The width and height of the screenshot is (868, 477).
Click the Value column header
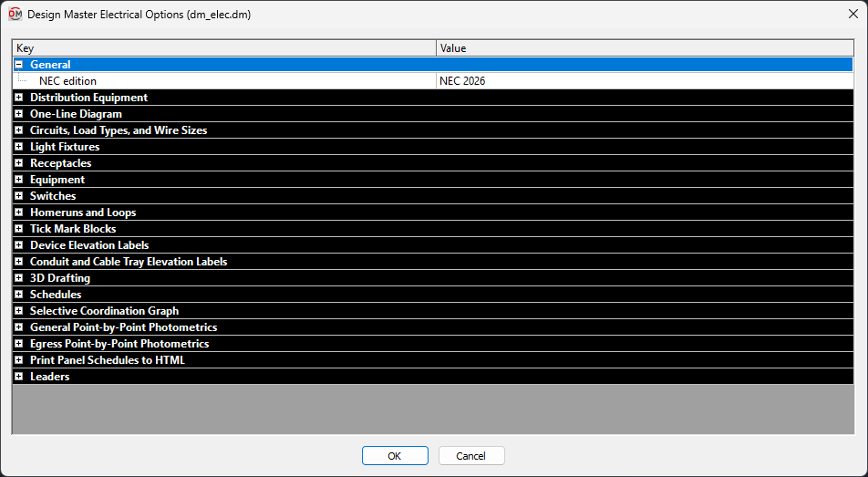click(645, 48)
